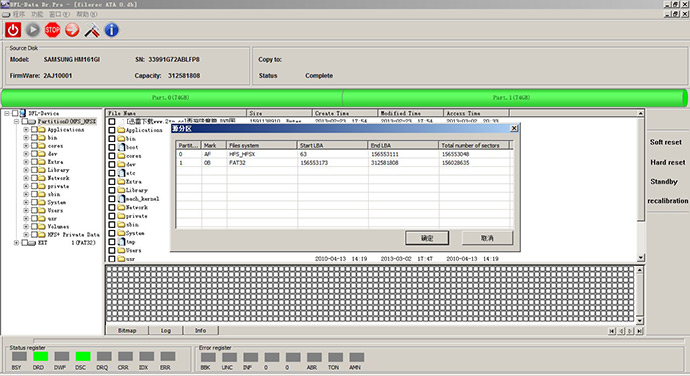The height and width of the screenshot is (376, 690).
Task: Check the usr checkbox in file list
Action: pos(112,259)
